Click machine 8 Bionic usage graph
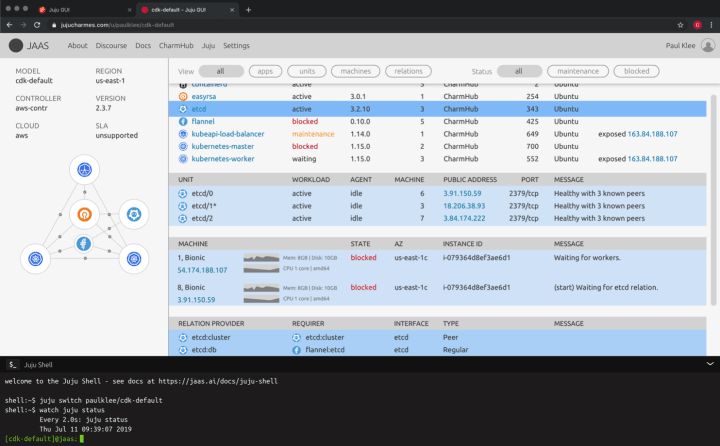Image resolution: width=720 pixels, height=446 pixels. pos(261,293)
